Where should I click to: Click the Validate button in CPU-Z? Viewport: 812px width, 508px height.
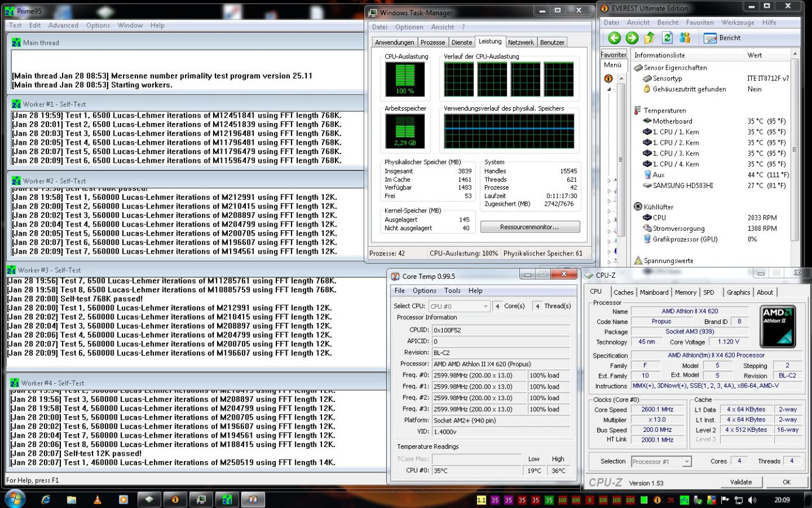[x=741, y=482]
